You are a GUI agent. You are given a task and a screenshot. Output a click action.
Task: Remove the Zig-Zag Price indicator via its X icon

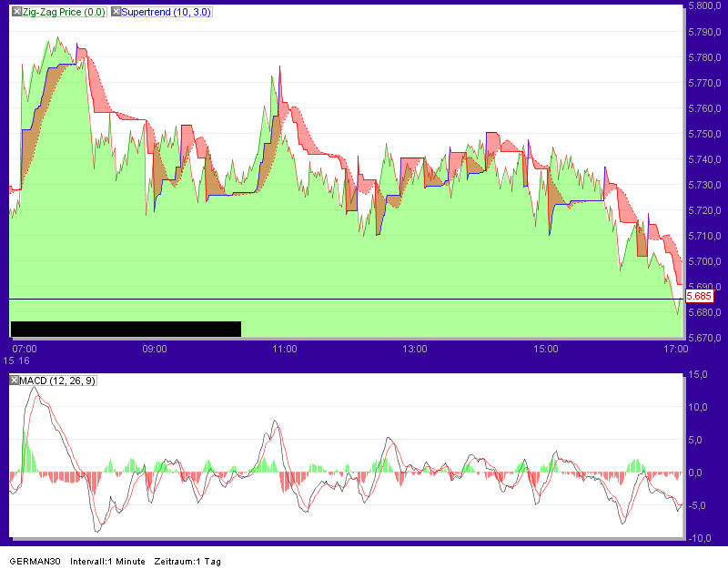[x=16, y=12]
